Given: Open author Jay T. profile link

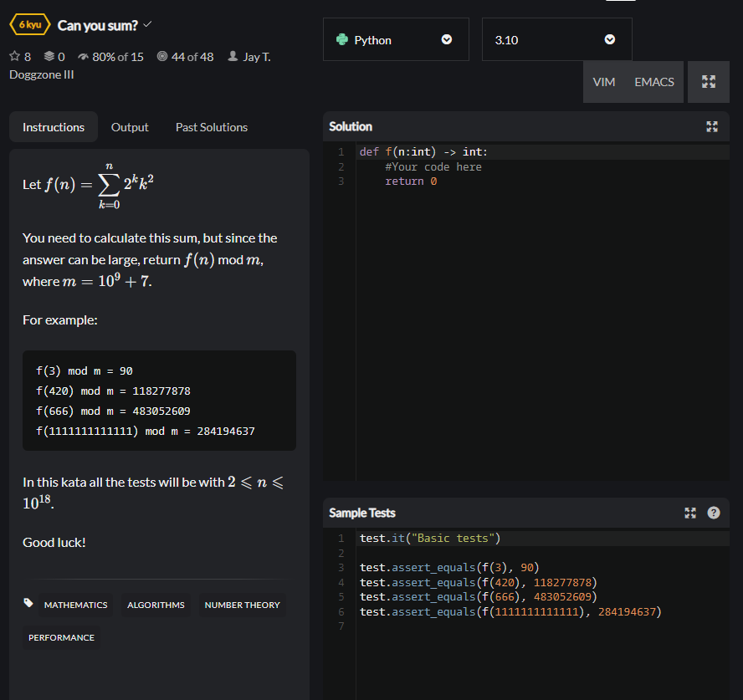Looking at the screenshot, I should [x=257, y=57].
